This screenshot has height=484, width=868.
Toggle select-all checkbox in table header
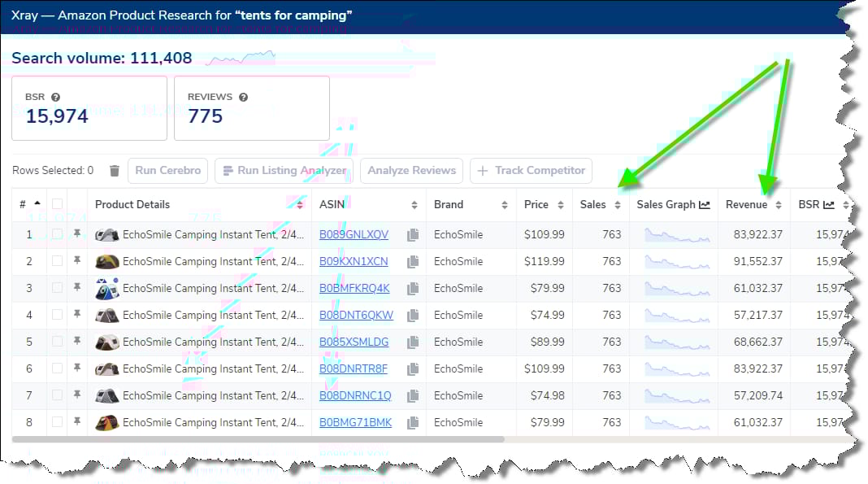tap(57, 204)
